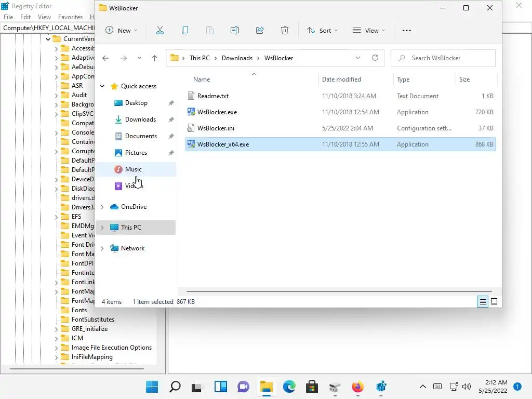The height and width of the screenshot is (399, 532).
Task: Expand Network in navigation pane
Action: 102,249
